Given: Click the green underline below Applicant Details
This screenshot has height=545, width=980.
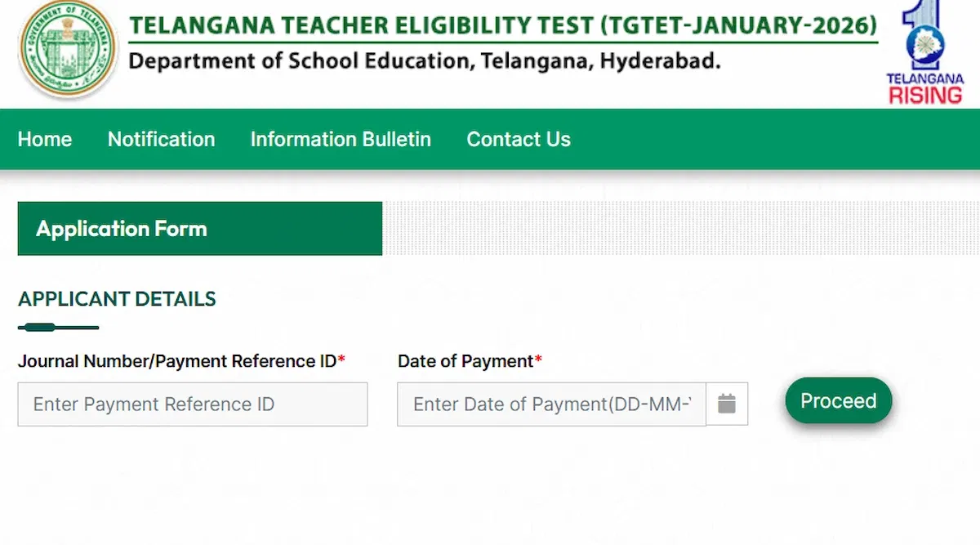Looking at the screenshot, I should coord(58,328).
